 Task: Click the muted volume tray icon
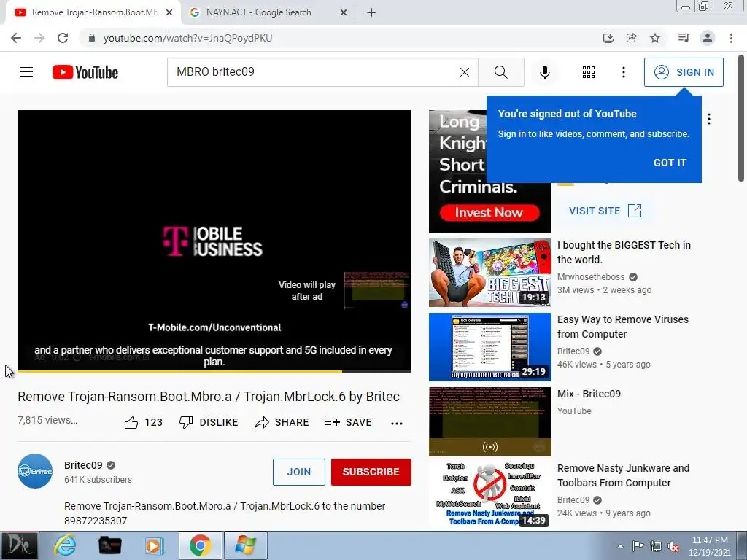(x=673, y=546)
